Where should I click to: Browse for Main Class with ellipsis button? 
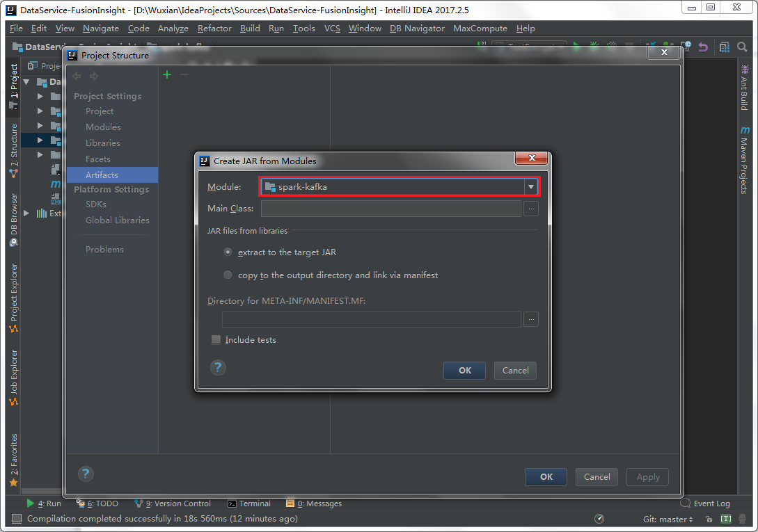coord(531,209)
